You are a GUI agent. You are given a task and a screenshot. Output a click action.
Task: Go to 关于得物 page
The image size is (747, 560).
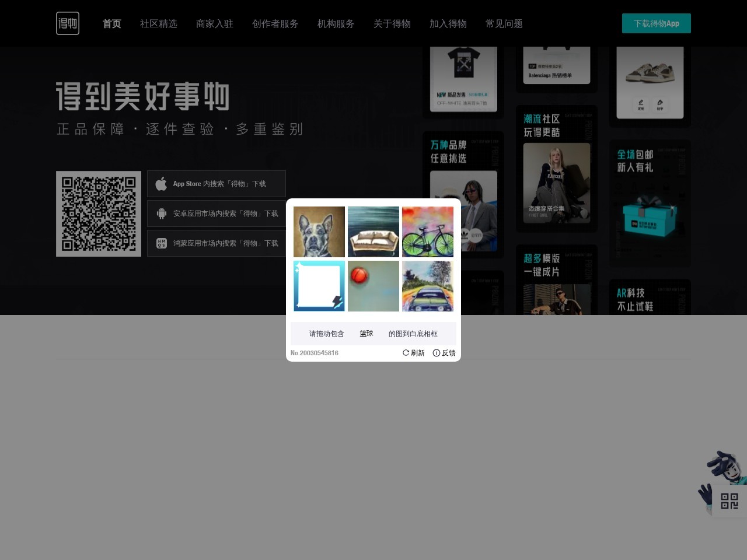click(392, 24)
